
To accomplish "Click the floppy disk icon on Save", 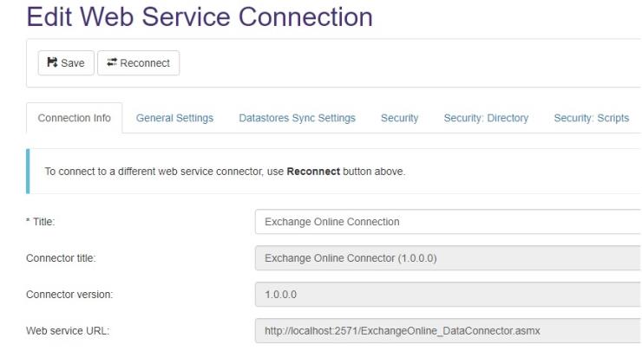I will tap(50, 63).
